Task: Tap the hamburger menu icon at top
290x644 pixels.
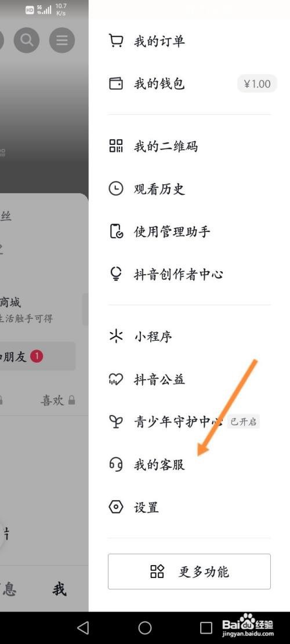Action: [62, 40]
